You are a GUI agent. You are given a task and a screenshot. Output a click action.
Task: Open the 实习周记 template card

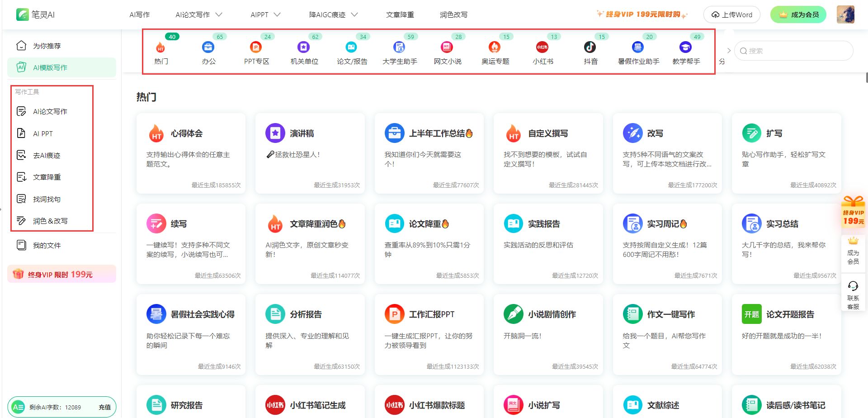point(667,244)
